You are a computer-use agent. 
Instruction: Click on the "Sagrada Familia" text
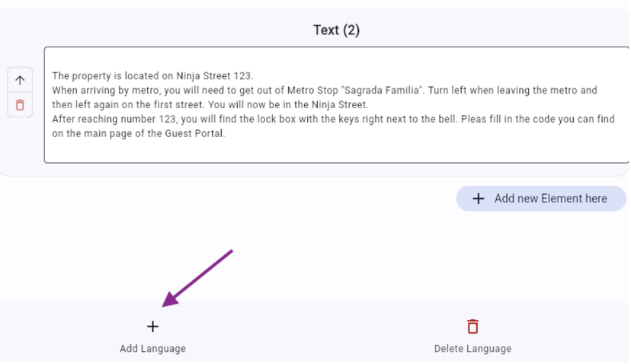(385, 91)
